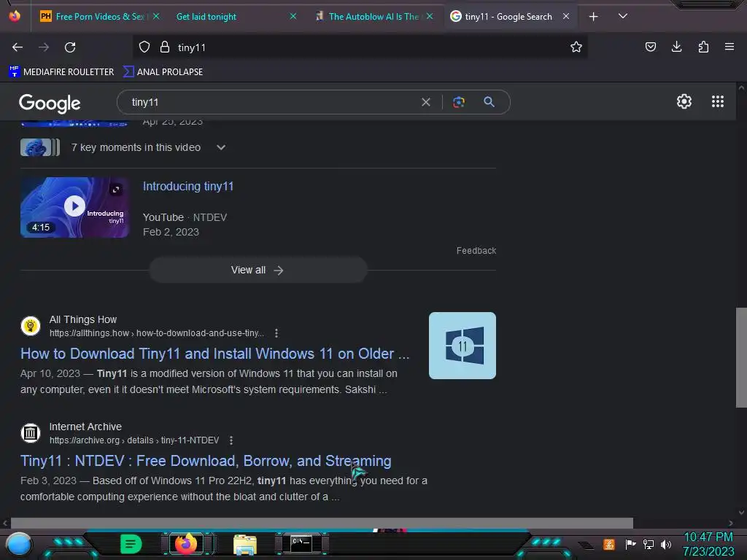Open Google quick settings gear
The image size is (747, 560).
tap(684, 101)
